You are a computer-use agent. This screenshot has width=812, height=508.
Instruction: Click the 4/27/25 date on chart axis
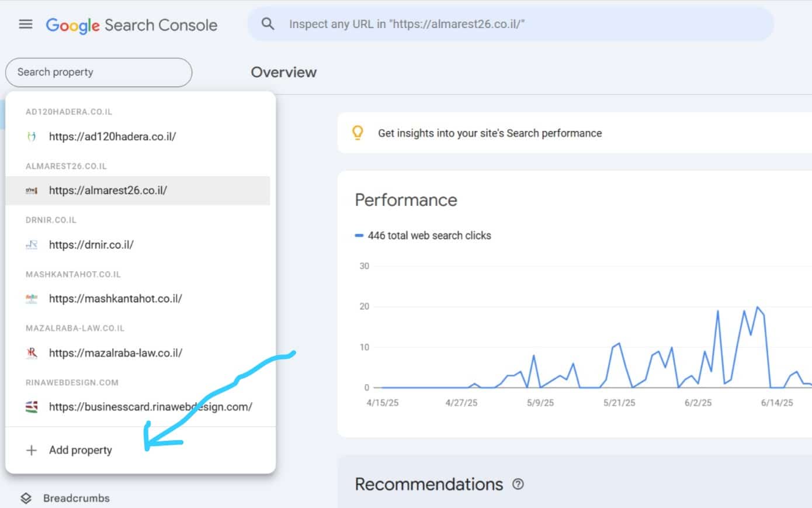tap(461, 403)
